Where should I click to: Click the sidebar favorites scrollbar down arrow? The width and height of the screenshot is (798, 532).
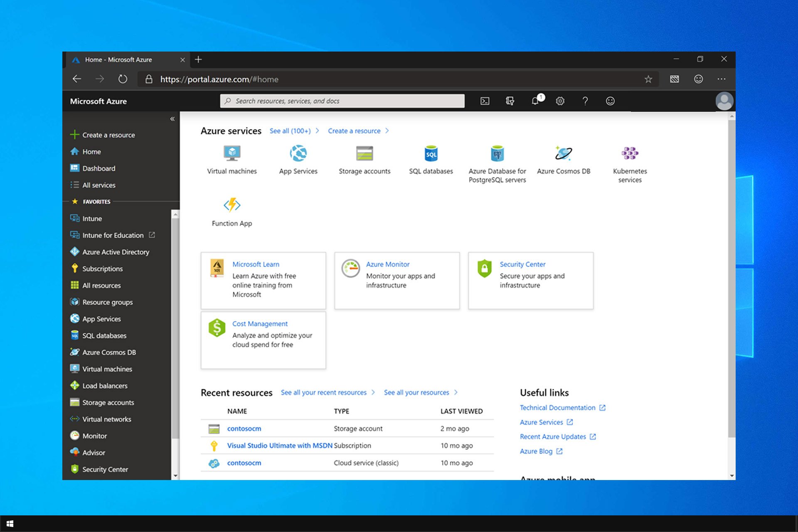pos(175,475)
